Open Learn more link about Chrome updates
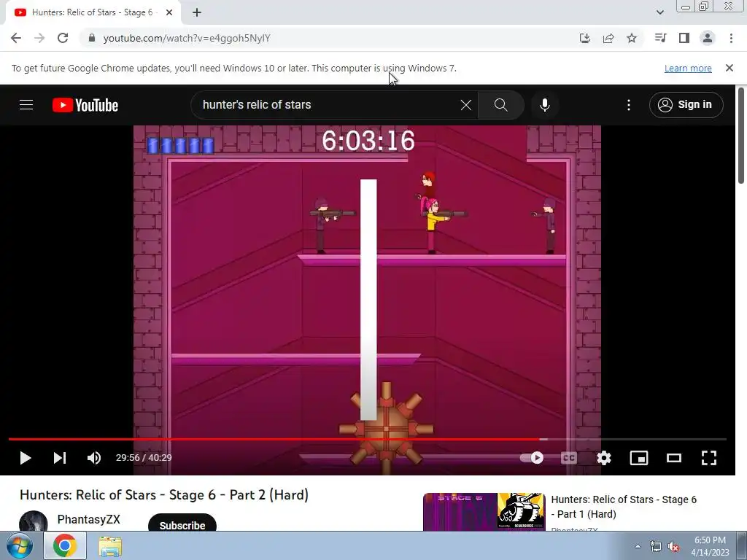 pos(688,68)
